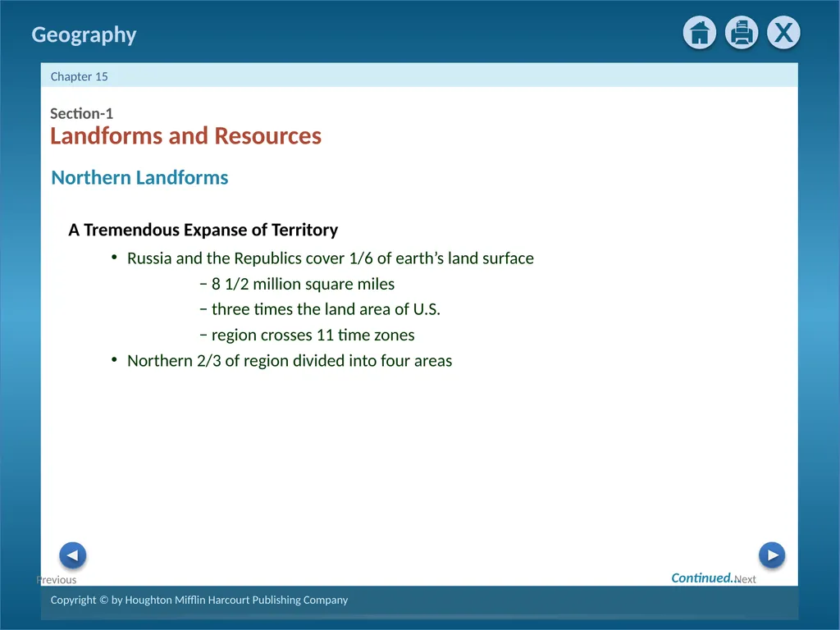Advance with the Next arrow button
Viewport: 840px width, 630px height.
click(772, 555)
